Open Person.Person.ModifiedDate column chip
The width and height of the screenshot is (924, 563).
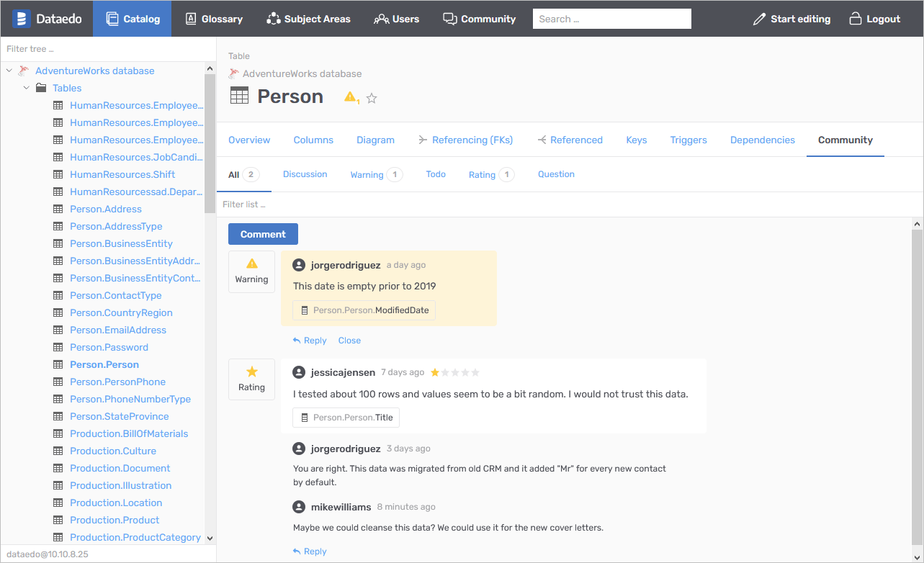[364, 310]
